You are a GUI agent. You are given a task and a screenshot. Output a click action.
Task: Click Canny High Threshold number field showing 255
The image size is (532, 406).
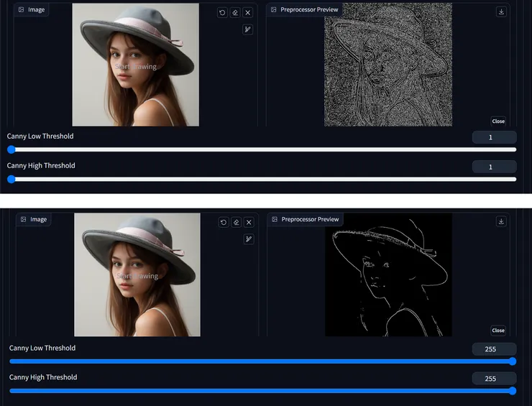click(494, 379)
